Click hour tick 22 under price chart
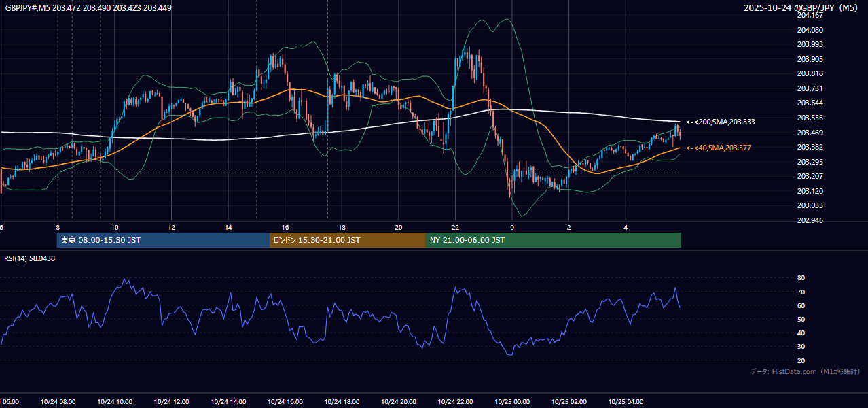 pos(455,228)
